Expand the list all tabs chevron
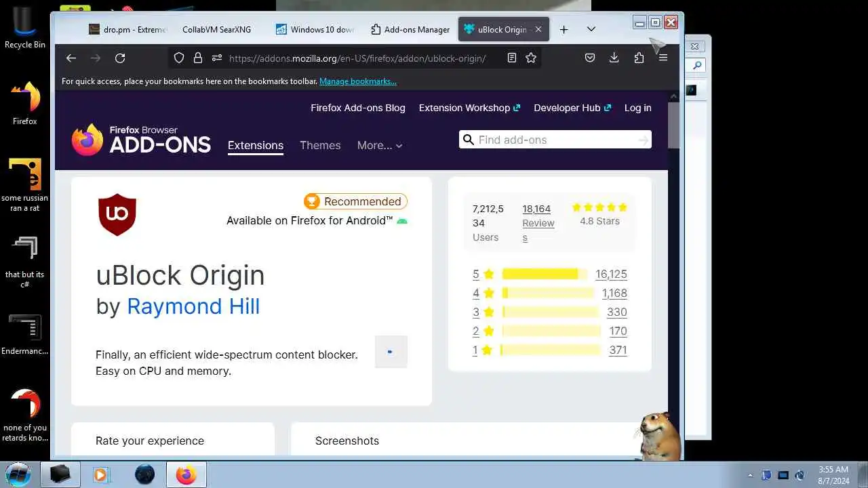The height and width of the screenshot is (488, 868). tap(591, 29)
